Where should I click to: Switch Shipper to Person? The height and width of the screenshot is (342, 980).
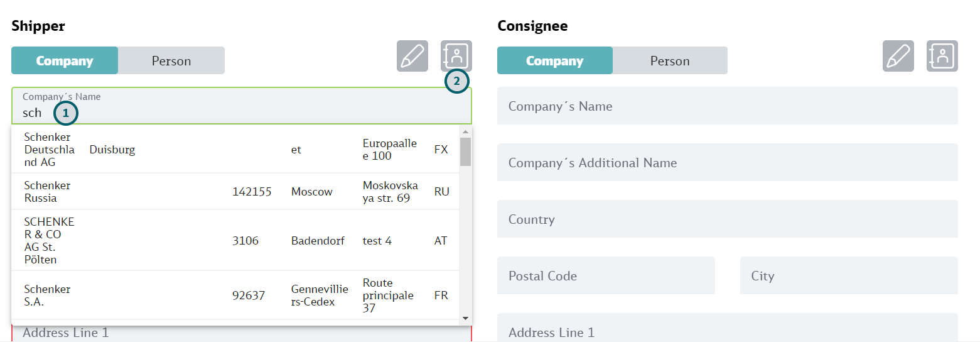point(171,60)
